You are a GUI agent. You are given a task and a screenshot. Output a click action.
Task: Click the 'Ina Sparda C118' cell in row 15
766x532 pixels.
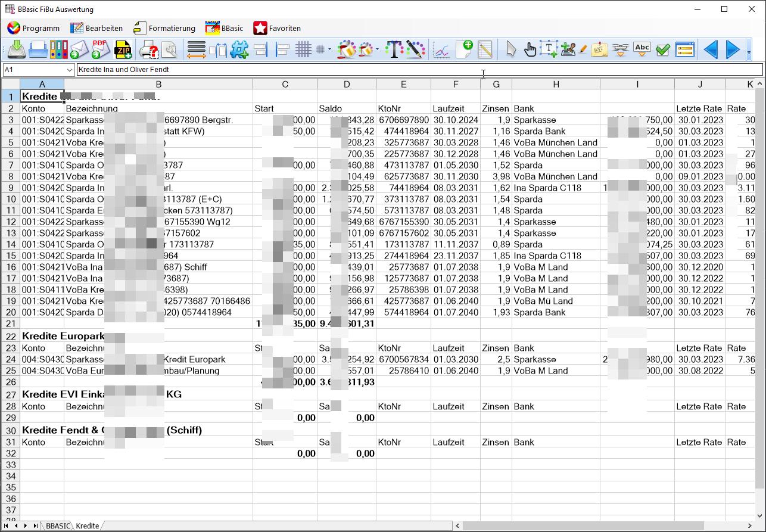pos(555,256)
